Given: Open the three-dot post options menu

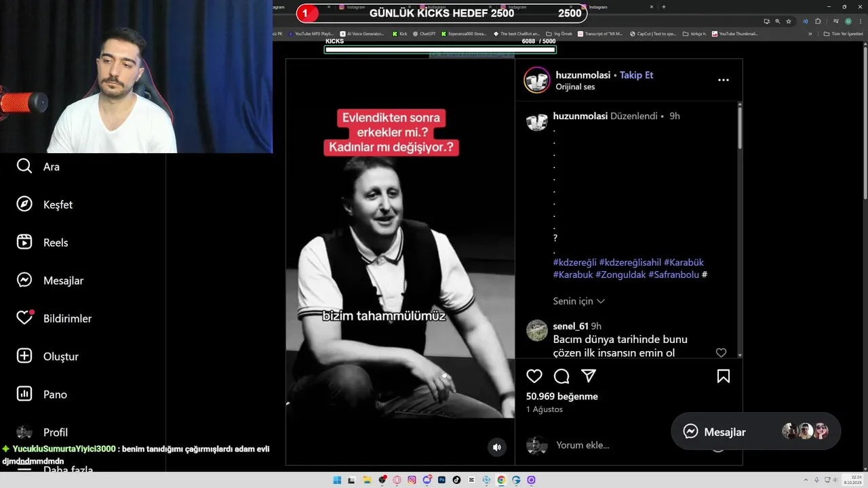Looking at the screenshot, I should point(724,80).
